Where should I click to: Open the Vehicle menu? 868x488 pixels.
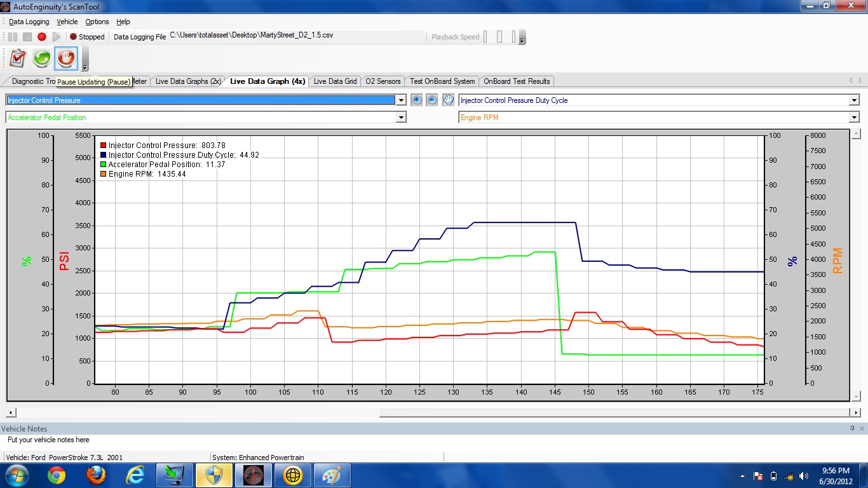pyautogui.click(x=67, y=22)
